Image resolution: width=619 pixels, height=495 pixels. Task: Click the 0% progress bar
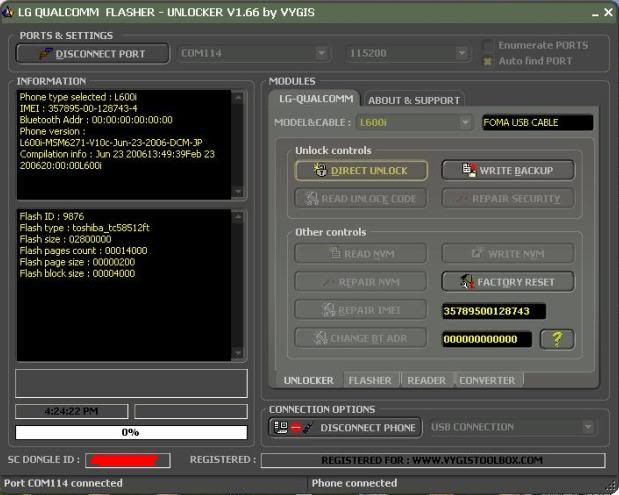tap(131, 432)
